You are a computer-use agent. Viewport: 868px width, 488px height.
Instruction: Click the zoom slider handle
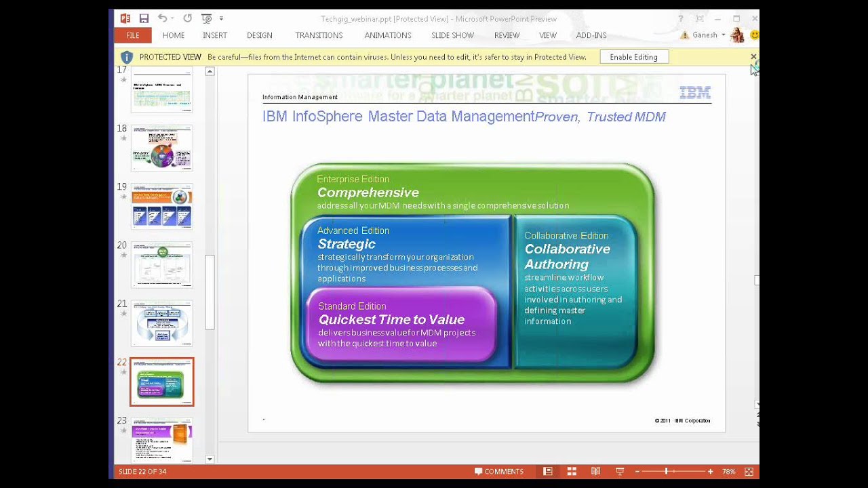[667, 471]
